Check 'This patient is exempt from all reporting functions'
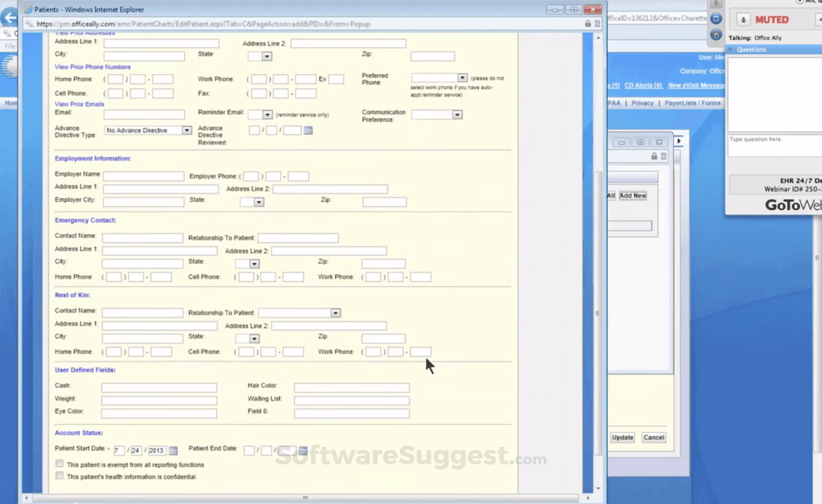The height and width of the screenshot is (504, 822). coord(59,463)
